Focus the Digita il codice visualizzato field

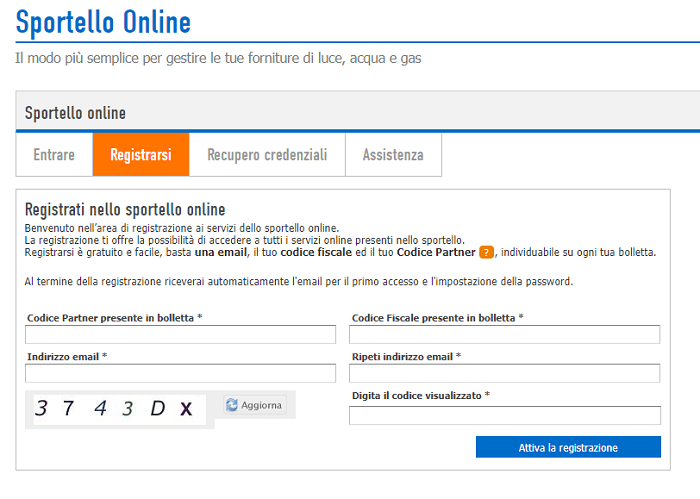tap(505, 416)
